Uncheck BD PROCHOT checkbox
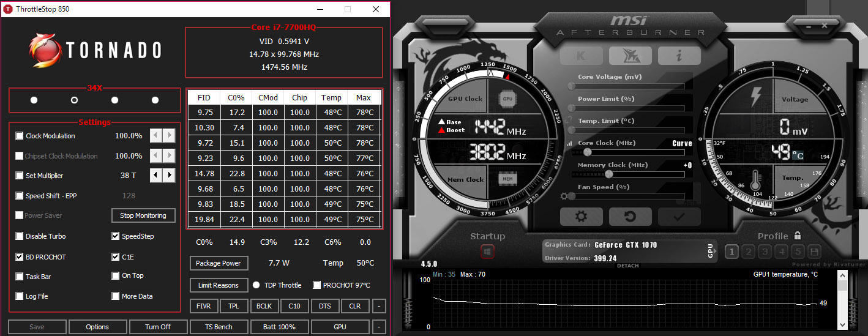Image resolution: width=868 pixels, height=336 pixels. (x=20, y=257)
